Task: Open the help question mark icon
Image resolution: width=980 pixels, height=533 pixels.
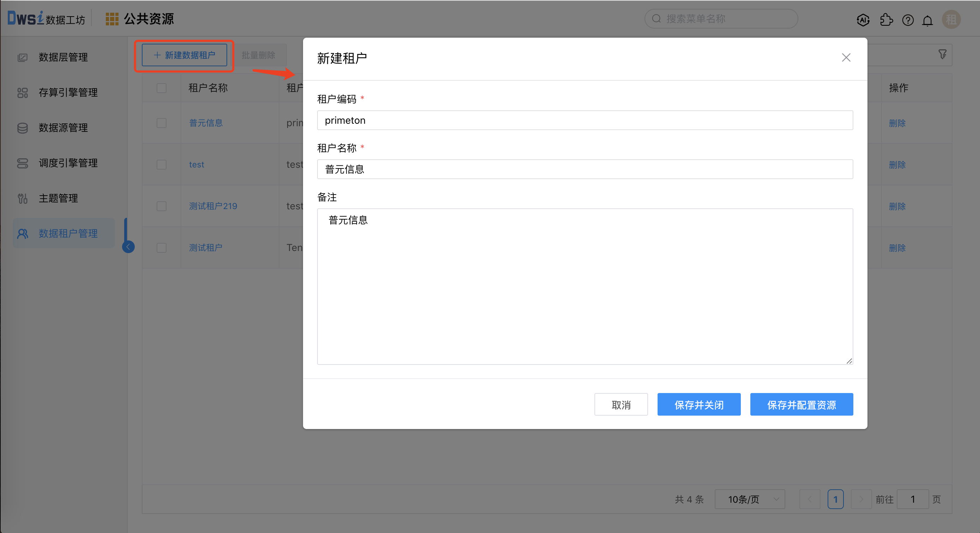Action: tap(908, 20)
